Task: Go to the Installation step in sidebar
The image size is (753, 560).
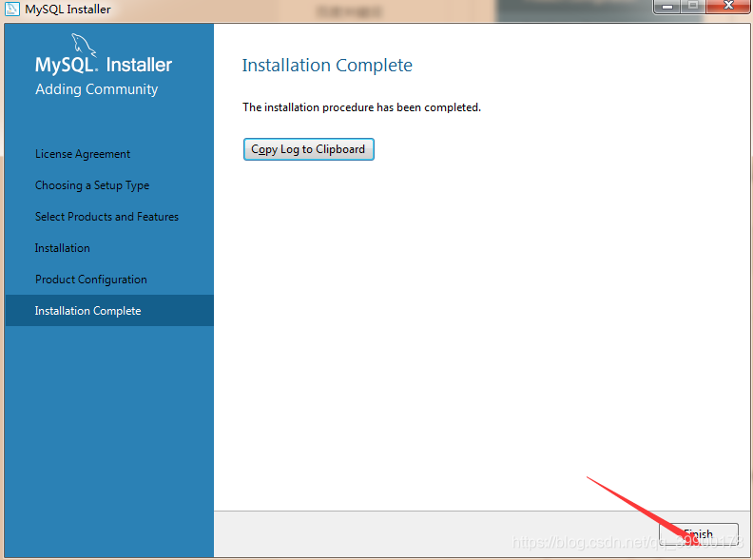Action: (x=63, y=248)
